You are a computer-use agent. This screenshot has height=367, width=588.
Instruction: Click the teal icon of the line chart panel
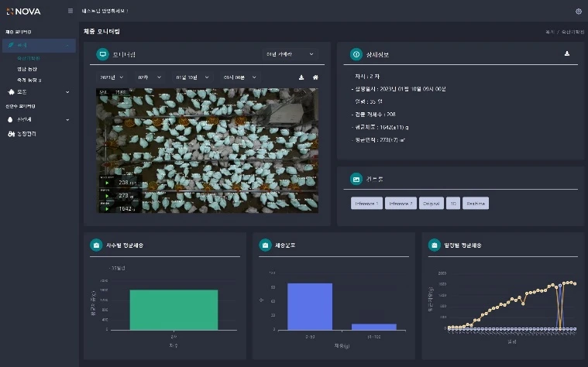(435, 245)
